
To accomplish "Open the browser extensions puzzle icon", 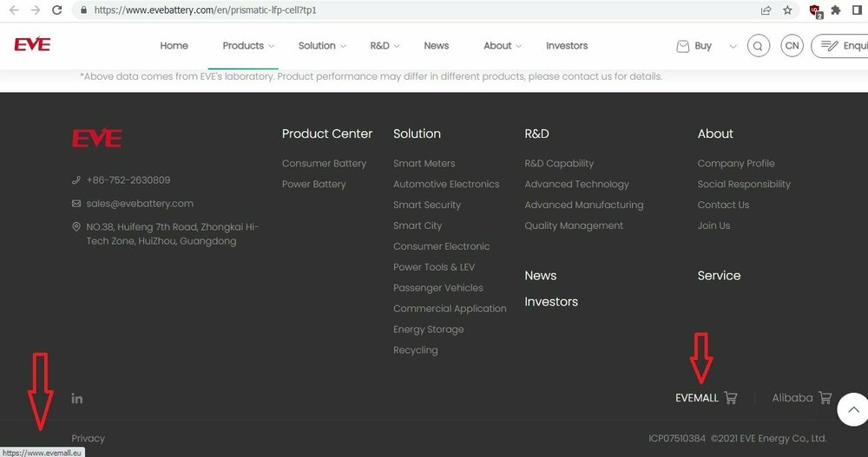I will [836, 10].
